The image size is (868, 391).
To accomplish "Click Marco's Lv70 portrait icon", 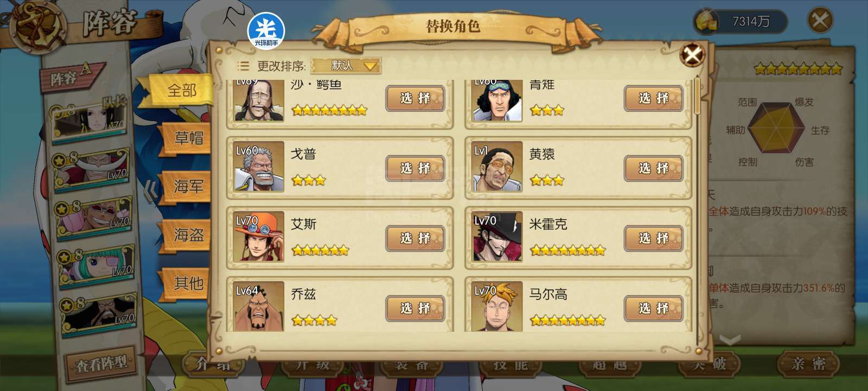I will [497, 306].
